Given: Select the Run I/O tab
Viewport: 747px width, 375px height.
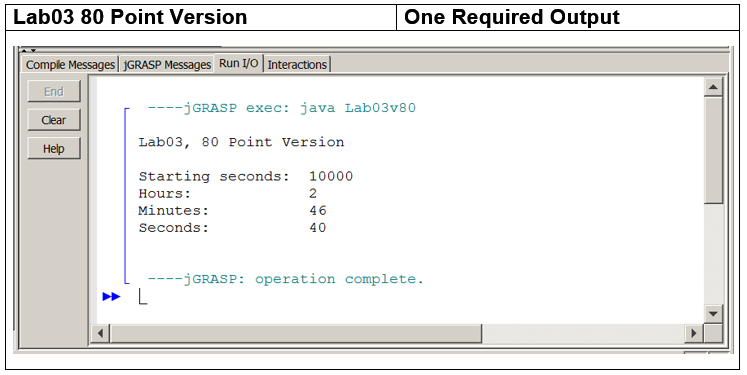Looking at the screenshot, I should pos(239,63).
